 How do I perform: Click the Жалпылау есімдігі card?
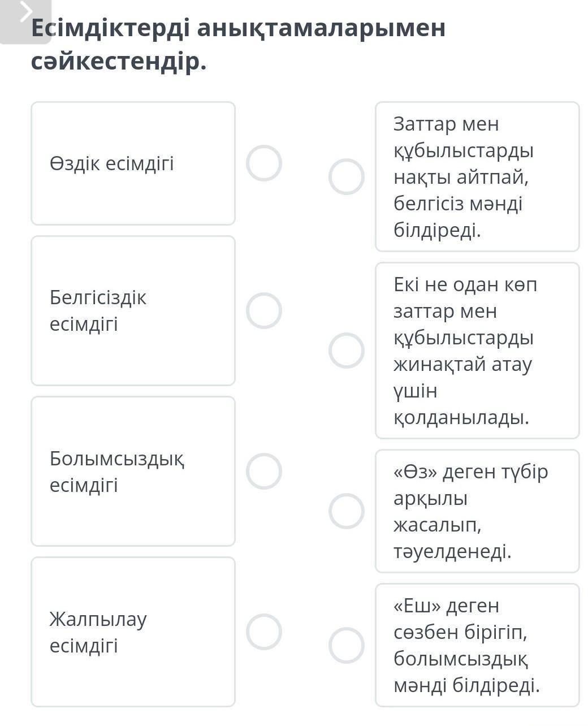133,632
